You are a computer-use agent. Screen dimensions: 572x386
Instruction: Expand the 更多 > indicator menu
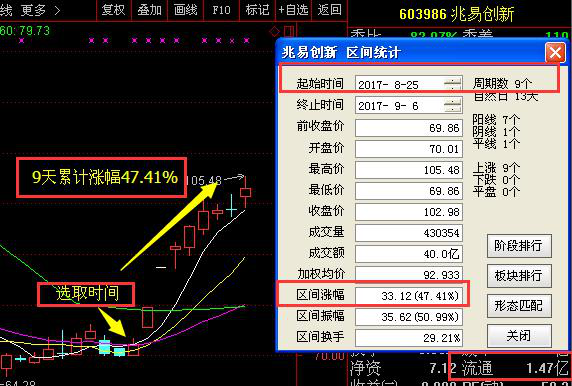pos(40,10)
